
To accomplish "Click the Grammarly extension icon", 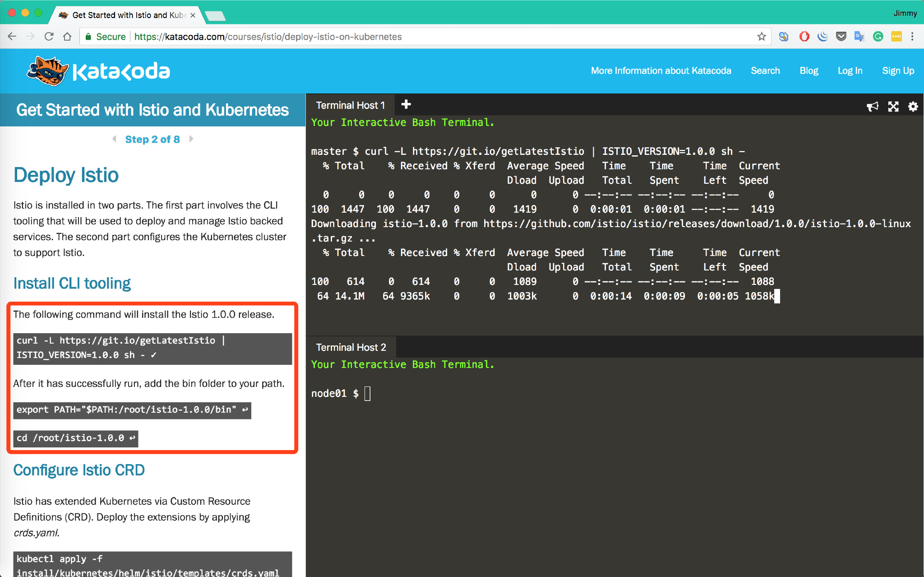I will click(x=878, y=37).
